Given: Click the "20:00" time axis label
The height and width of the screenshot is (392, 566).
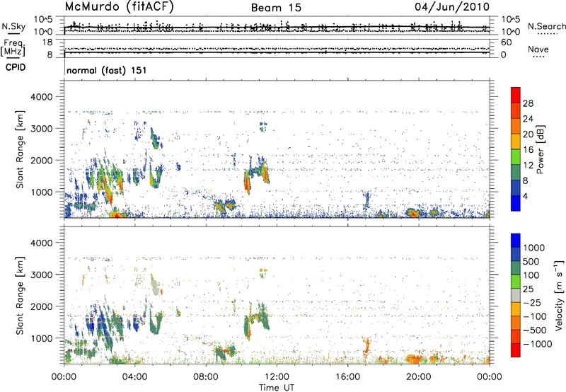Looking at the screenshot, I should [x=418, y=377].
